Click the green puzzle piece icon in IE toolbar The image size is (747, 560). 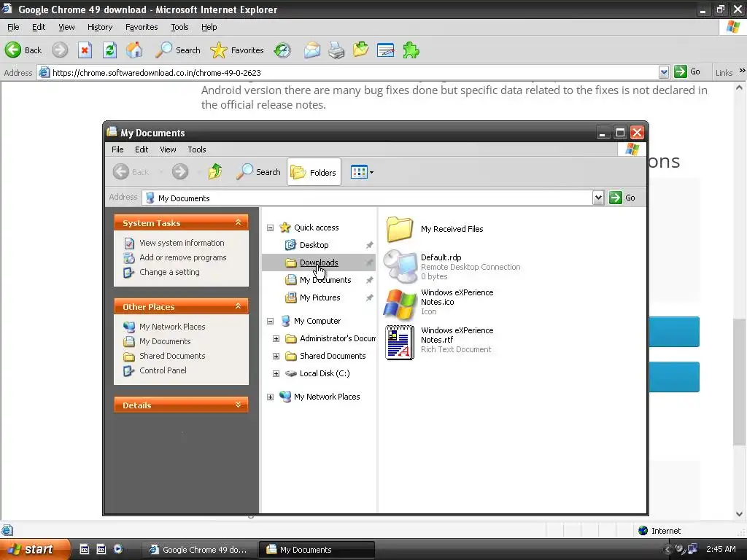pos(411,50)
